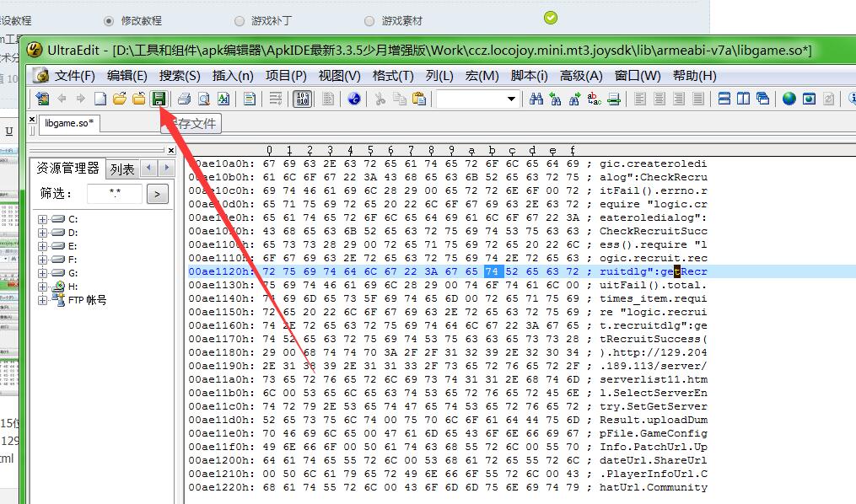Switch to the 列表 tab

tap(122, 169)
